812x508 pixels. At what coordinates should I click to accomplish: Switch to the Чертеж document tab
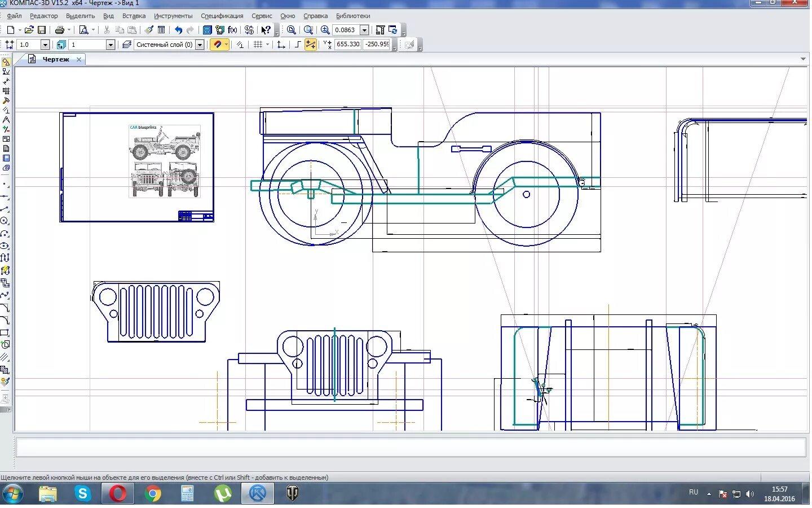(55, 59)
